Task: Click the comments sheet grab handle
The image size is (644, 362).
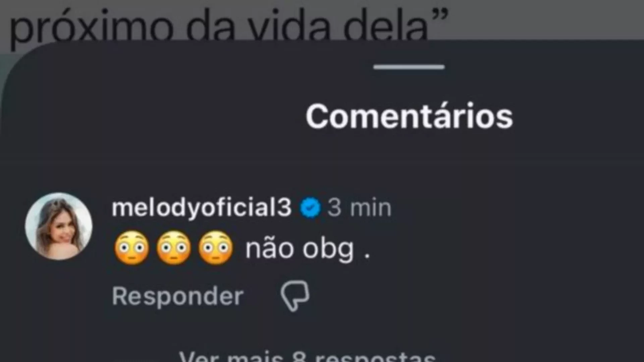Action: click(x=409, y=67)
